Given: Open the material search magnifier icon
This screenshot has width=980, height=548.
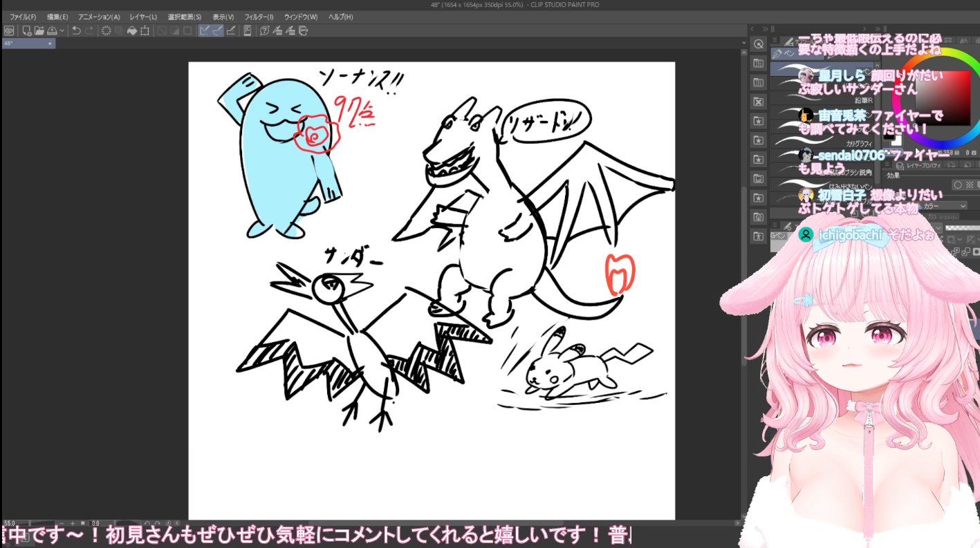Looking at the screenshot, I should [759, 44].
